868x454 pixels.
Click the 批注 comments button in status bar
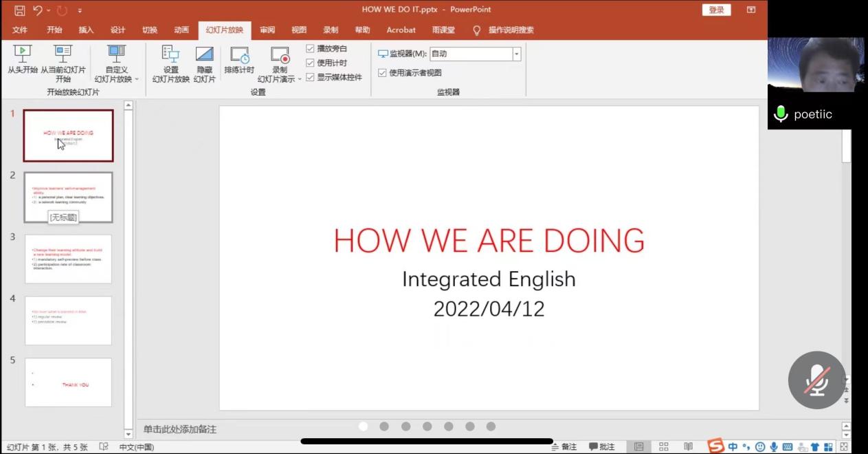(602, 447)
